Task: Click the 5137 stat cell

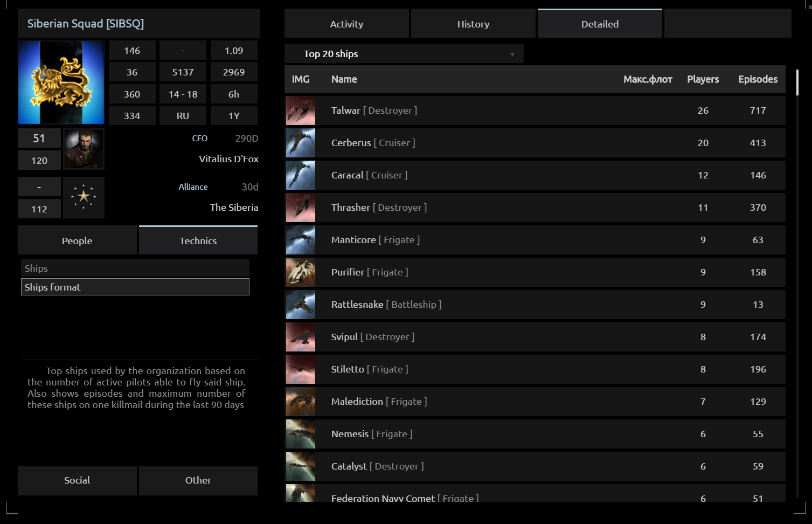Action: click(x=183, y=72)
